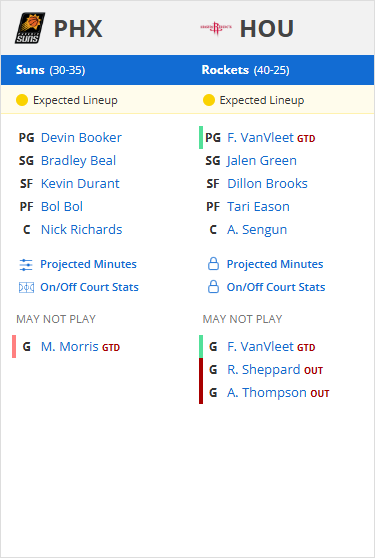Screen dimensions: 375x558
Task: Select R. Sheppard, listed as OUT
Action: (264, 370)
